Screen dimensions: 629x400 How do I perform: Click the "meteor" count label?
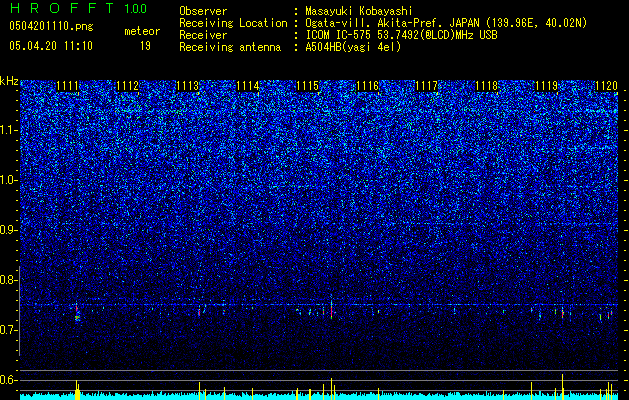142,31
